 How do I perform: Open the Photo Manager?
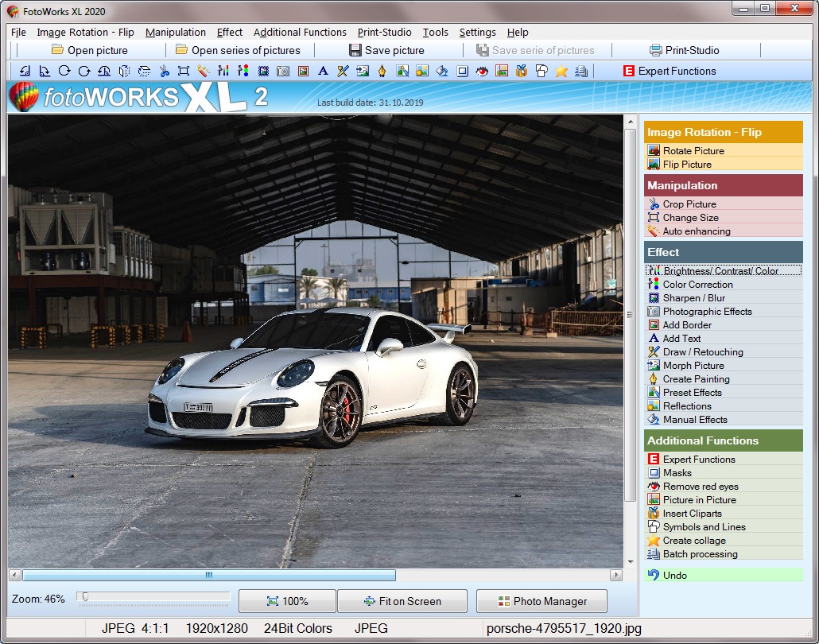[541, 601]
